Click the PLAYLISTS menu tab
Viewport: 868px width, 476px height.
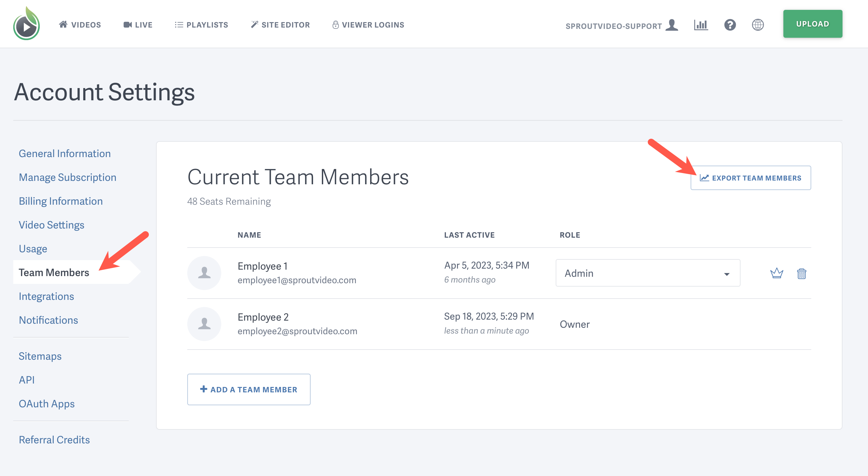pos(202,24)
